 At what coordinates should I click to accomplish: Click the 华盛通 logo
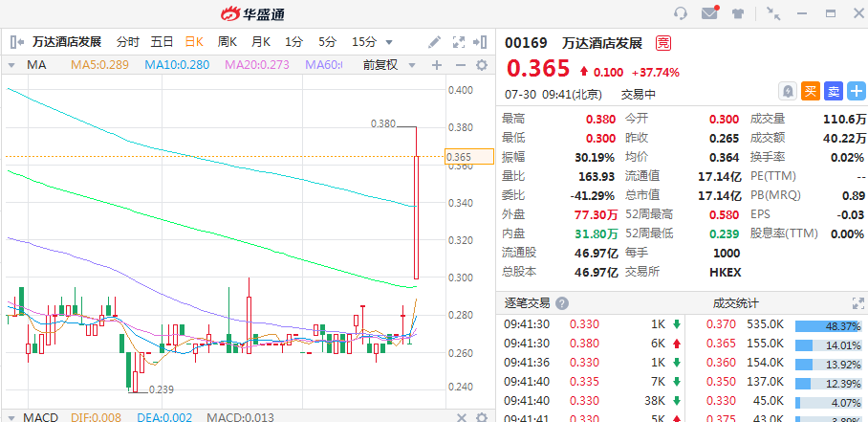tap(252, 13)
